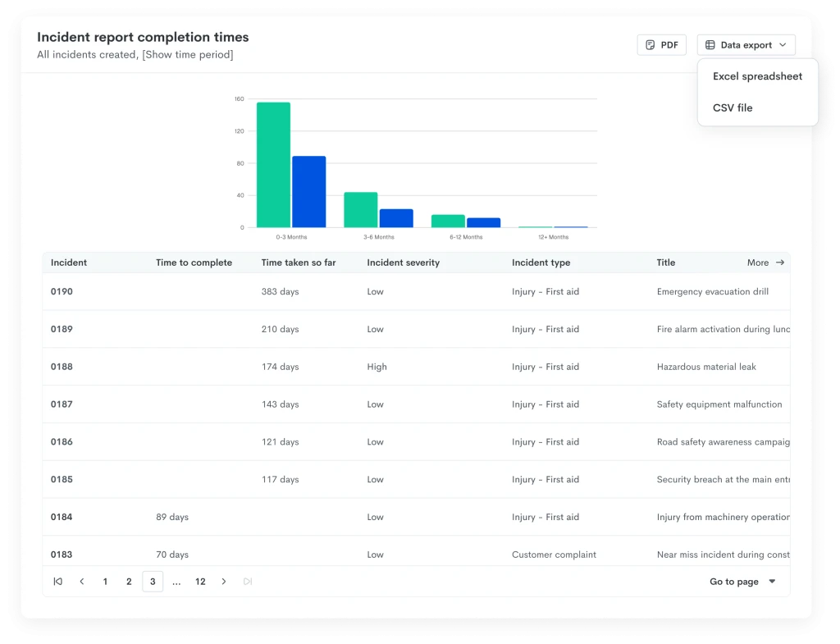
Task: Open incident 0188 row
Action: 416,367
